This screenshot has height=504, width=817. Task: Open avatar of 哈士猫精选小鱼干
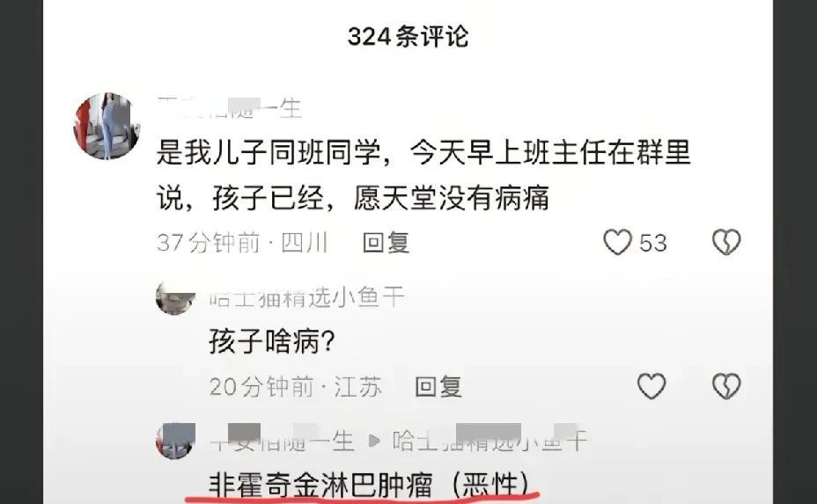point(175,296)
